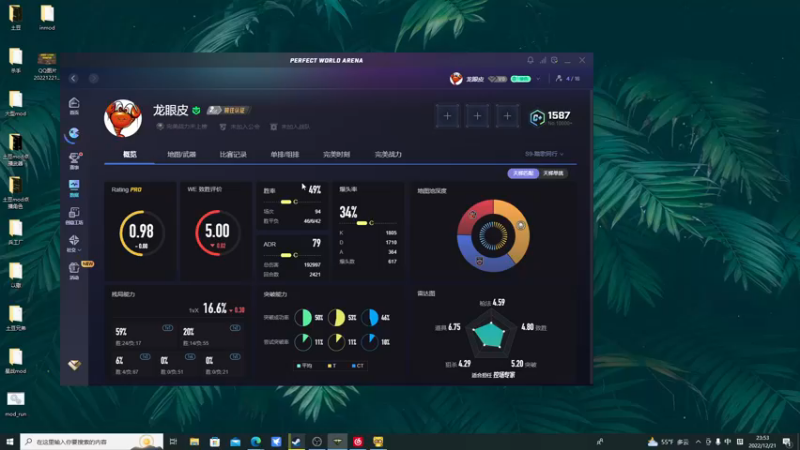Click the 20% 1v2 clutch stat card
This screenshot has height=450, width=800.
pyautogui.click(x=211, y=335)
